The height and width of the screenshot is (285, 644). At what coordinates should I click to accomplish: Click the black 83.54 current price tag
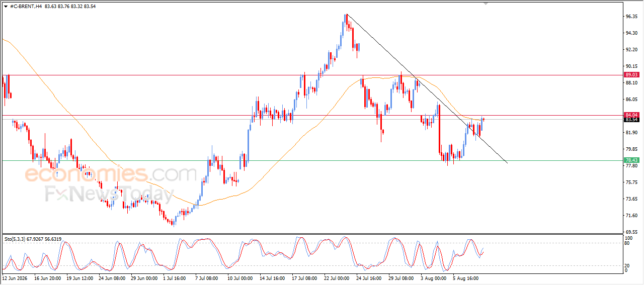pos(631,120)
